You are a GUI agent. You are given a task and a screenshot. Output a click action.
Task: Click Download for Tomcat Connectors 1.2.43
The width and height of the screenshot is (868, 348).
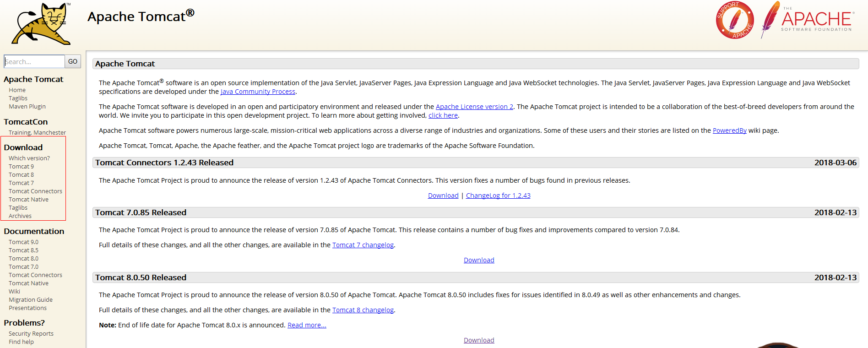[x=443, y=196]
